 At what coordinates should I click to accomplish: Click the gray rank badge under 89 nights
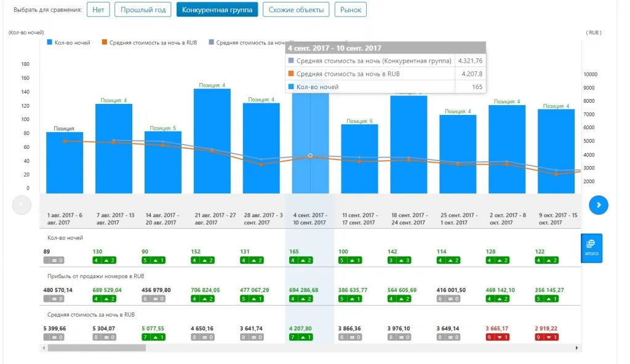click(54, 260)
